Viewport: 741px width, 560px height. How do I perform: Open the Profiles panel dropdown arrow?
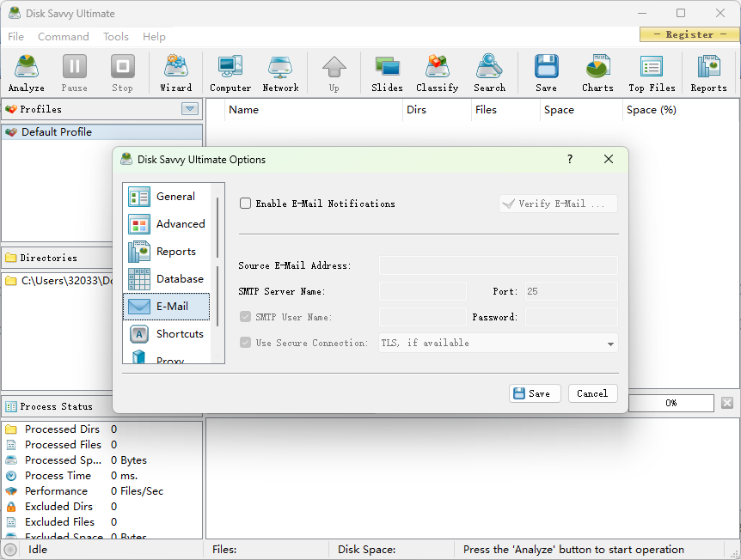click(189, 109)
